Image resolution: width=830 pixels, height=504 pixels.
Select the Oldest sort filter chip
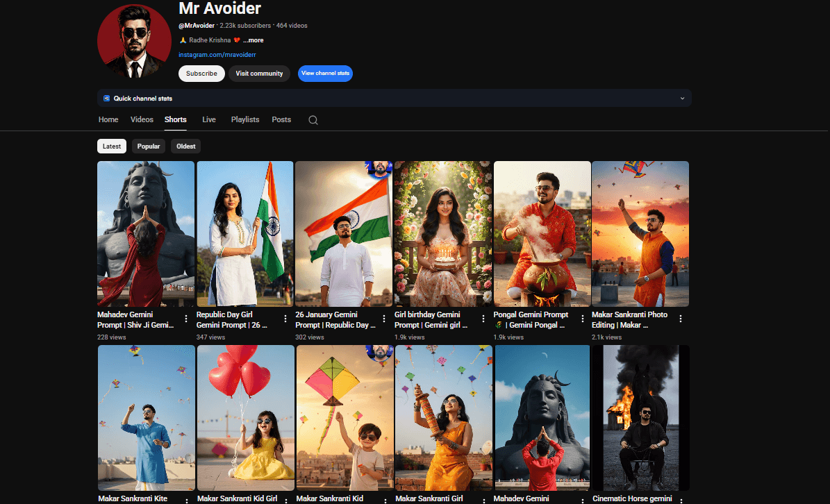pos(186,146)
